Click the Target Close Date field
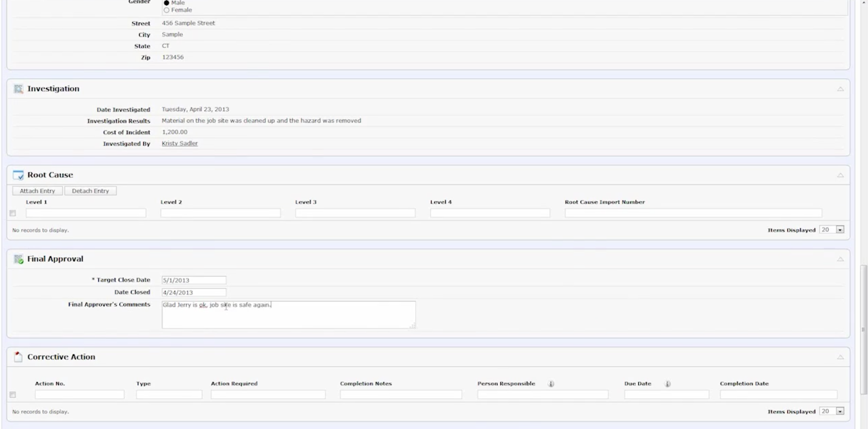The height and width of the screenshot is (429, 868). click(x=194, y=280)
